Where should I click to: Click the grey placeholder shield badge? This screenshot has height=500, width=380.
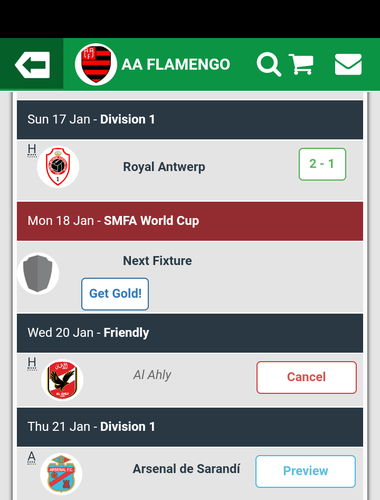click(x=38, y=273)
